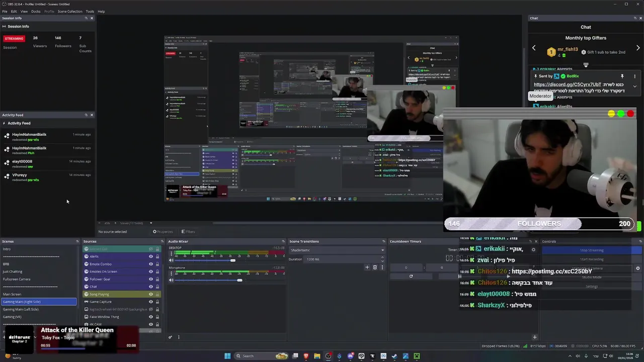The image size is (644, 362).
Task: Toggle lock on Alerts source
Action: [x=157, y=256]
